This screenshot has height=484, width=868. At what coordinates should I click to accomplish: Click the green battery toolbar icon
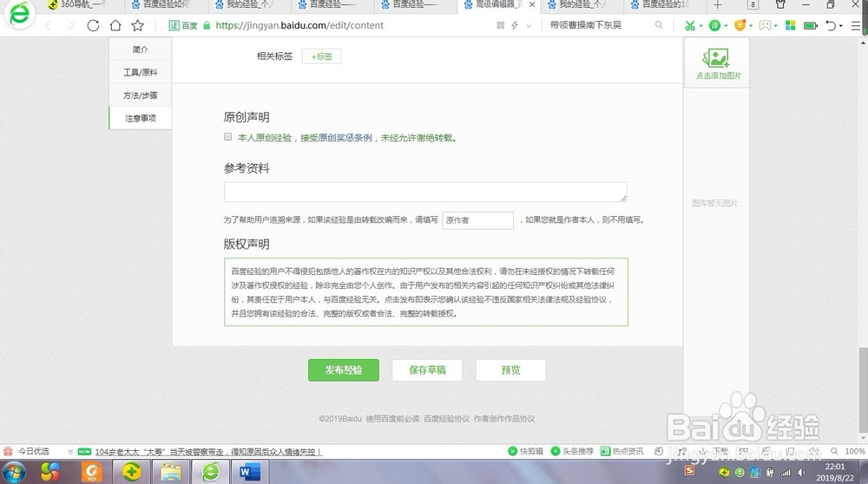coord(811,25)
